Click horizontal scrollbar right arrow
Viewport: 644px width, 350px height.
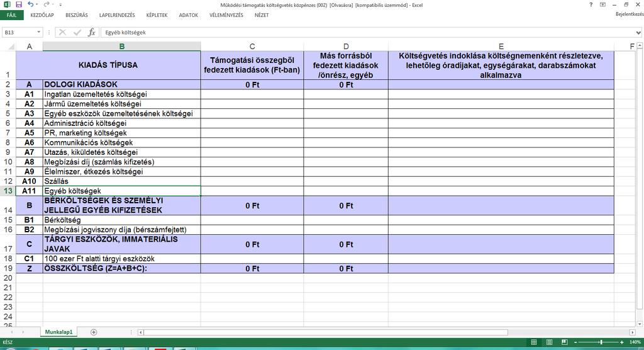click(632, 332)
